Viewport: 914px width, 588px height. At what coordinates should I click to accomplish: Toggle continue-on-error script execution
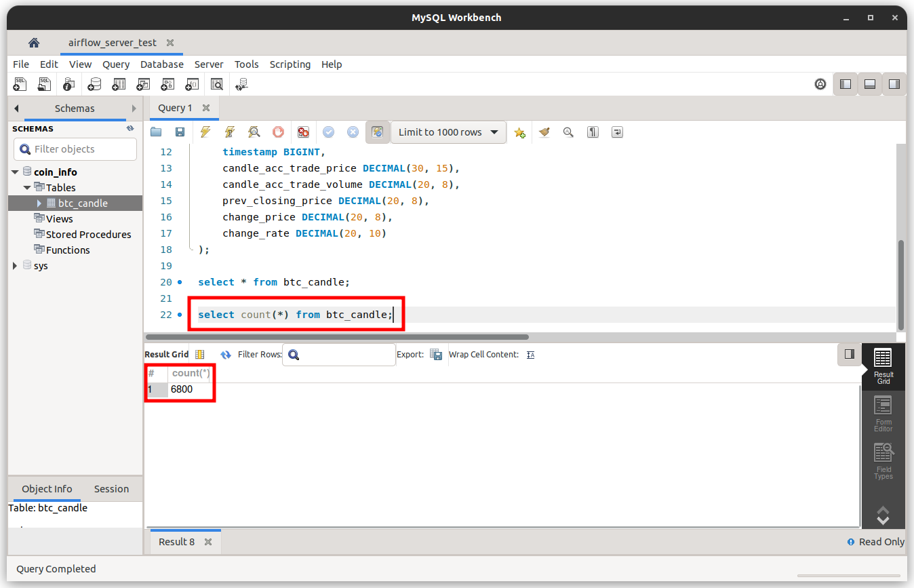[x=303, y=132]
